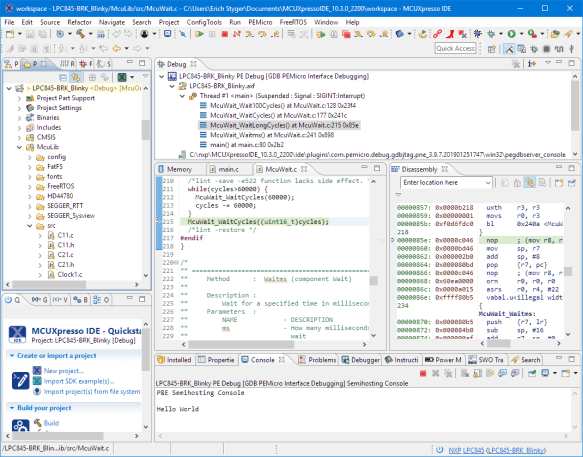This screenshot has width=583, height=457.
Task: Expand the Includes node
Action: pos(19,128)
